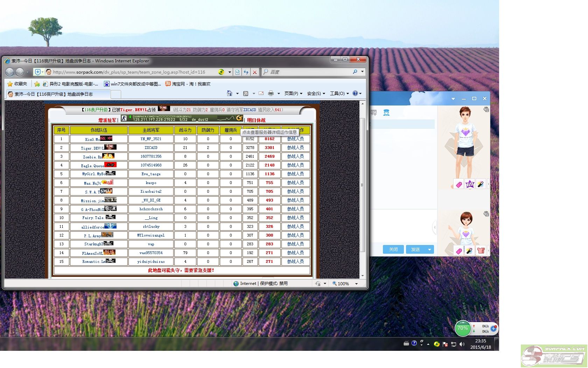This screenshot has height=368, width=588.
Task: Collapse the avatar side panel arrow
Action: click(435, 227)
